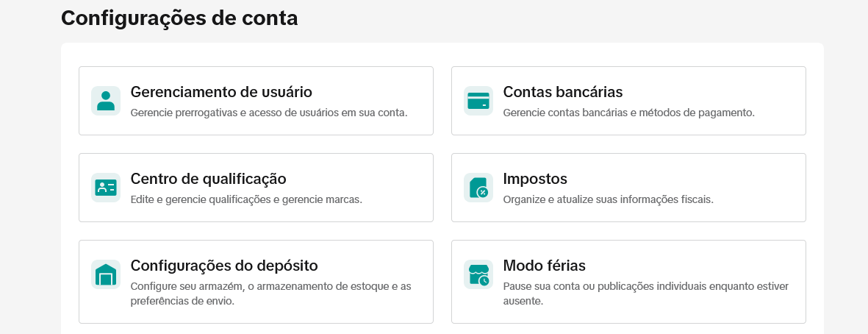Screen dimensions: 868x334
Task: Click the text 'Gerencie contas bancárias e métodos de pagamento'
Action: click(x=628, y=113)
